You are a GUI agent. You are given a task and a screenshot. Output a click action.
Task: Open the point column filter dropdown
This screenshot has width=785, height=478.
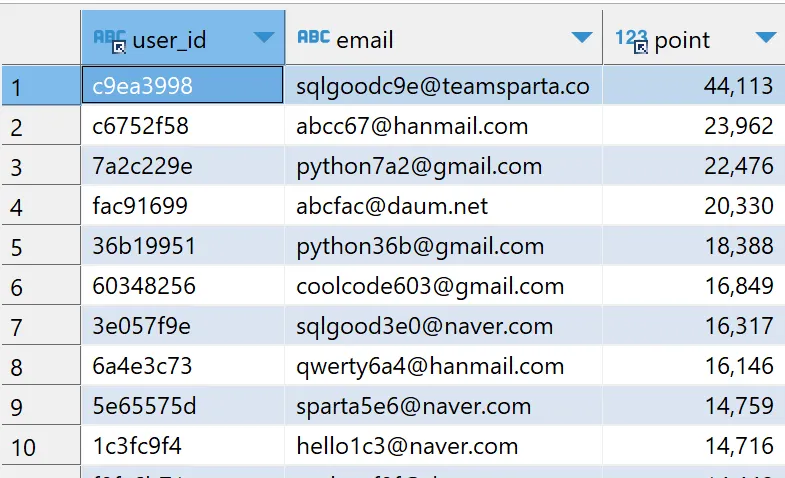point(766,37)
